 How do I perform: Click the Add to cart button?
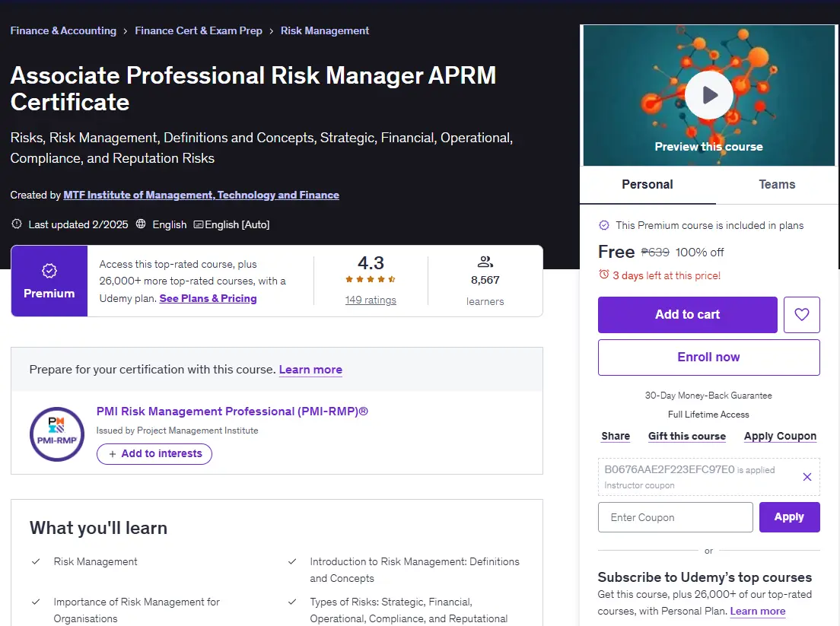687,315
